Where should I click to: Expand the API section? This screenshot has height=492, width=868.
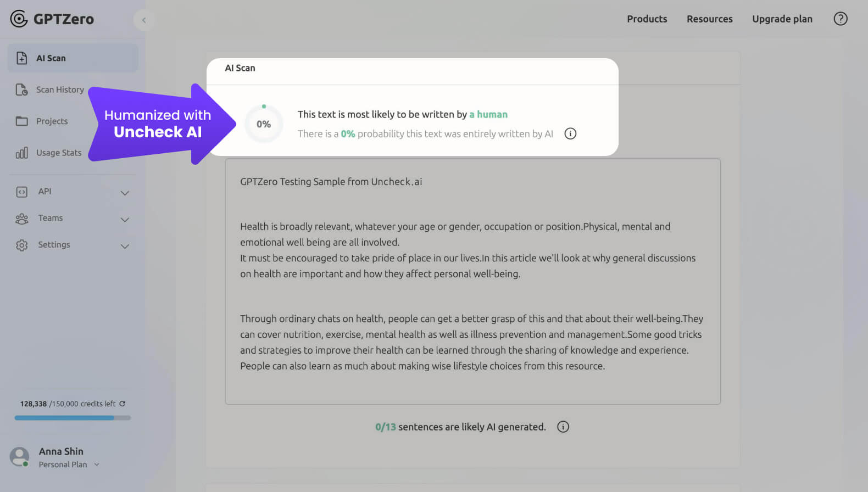coord(125,193)
